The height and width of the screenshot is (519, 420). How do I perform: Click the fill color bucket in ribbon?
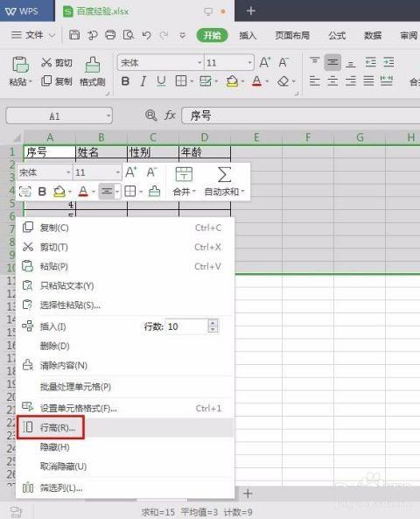coord(232,81)
